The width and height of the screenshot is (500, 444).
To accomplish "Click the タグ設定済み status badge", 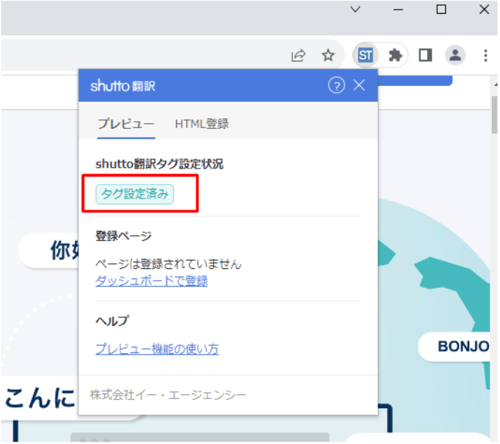I will click(135, 194).
